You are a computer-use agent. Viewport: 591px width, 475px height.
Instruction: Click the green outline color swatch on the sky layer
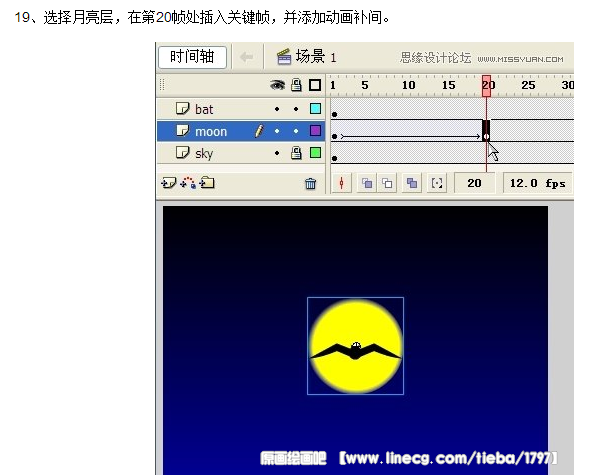(x=315, y=153)
